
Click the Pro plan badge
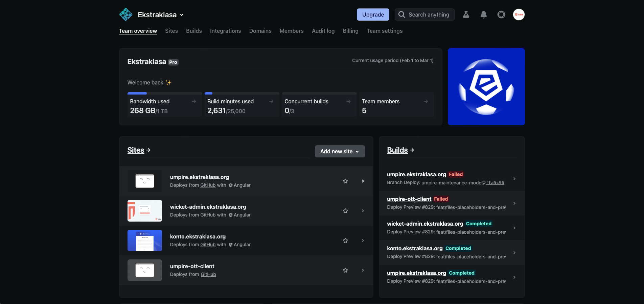[173, 62]
